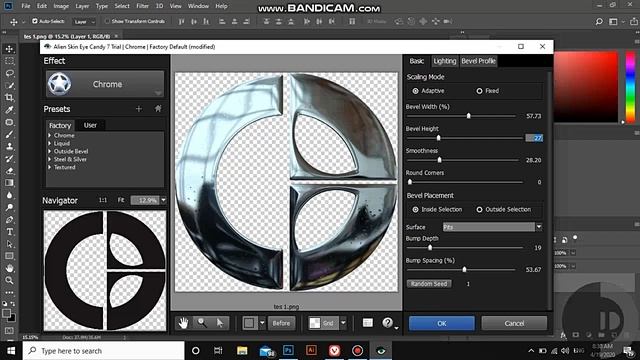Click the Navigator thumbnail preview
Screen dimensions: 640x360
(x=105, y=270)
